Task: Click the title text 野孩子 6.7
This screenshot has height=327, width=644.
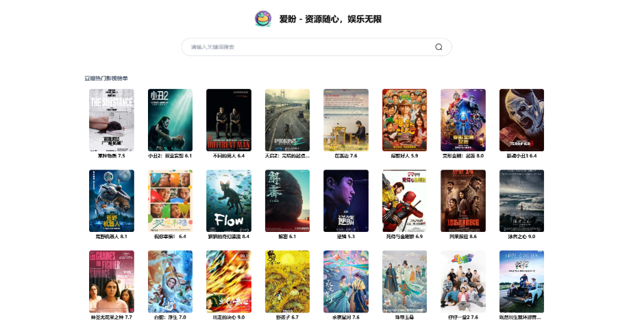Action: 287,317
